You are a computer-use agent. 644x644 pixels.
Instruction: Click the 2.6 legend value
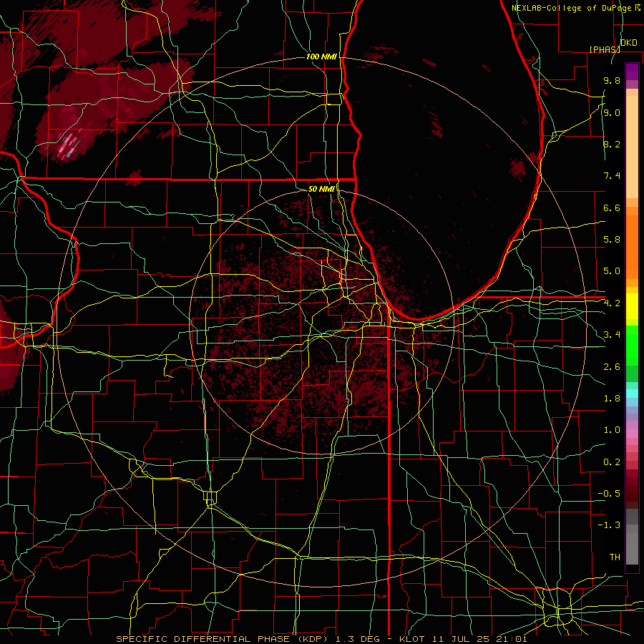click(612, 367)
